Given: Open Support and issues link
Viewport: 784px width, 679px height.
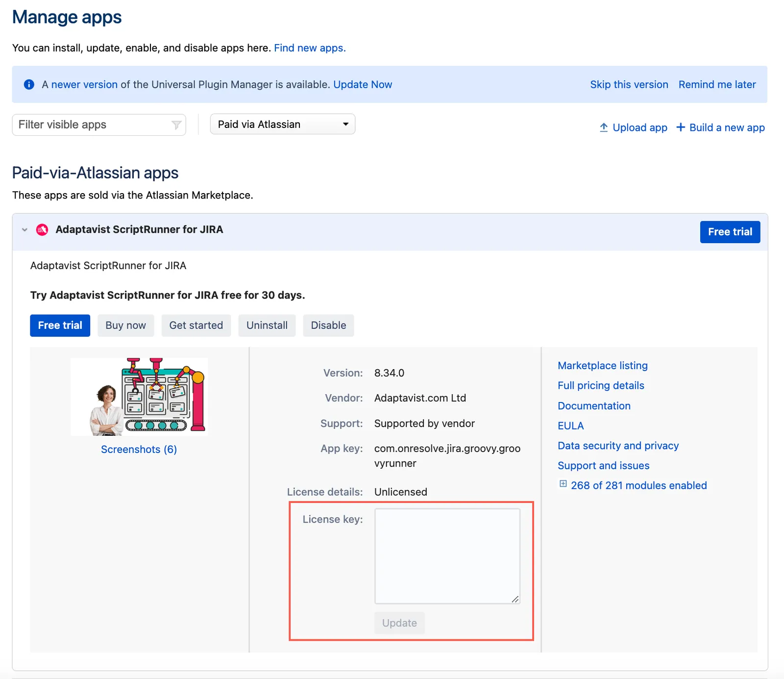Looking at the screenshot, I should (604, 466).
